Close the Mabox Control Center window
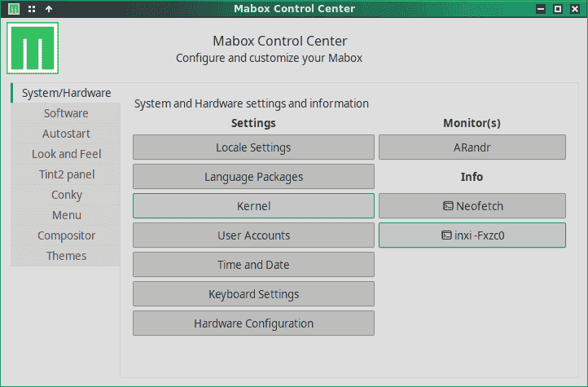 click(x=575, y=9)
